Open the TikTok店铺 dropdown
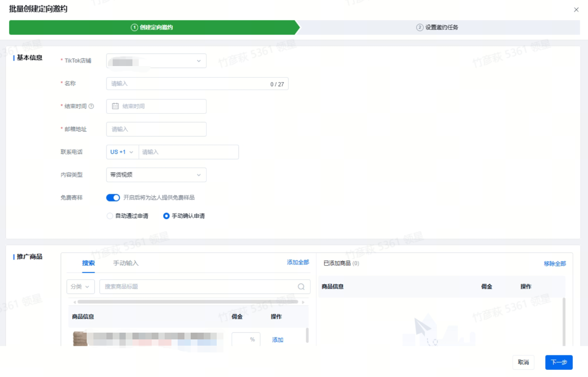Image resolution: width=588 pixels, height=377 pixels. point(156,61)
